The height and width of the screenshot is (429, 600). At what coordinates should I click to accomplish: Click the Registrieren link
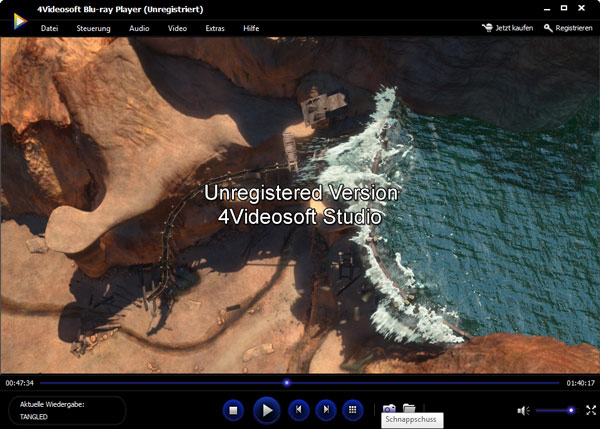(568, 28)
